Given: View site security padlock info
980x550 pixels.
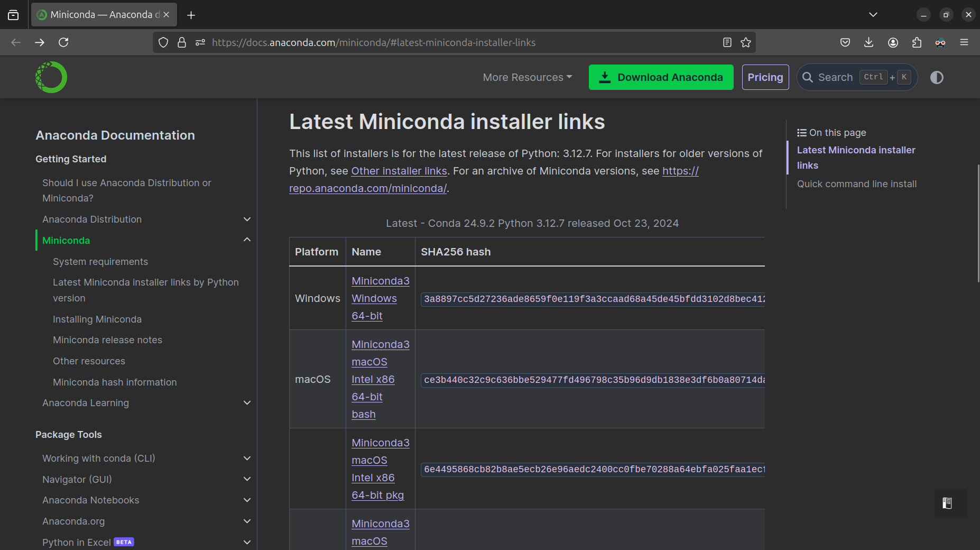Looking at the screenshot, I should tap(182, 42).
